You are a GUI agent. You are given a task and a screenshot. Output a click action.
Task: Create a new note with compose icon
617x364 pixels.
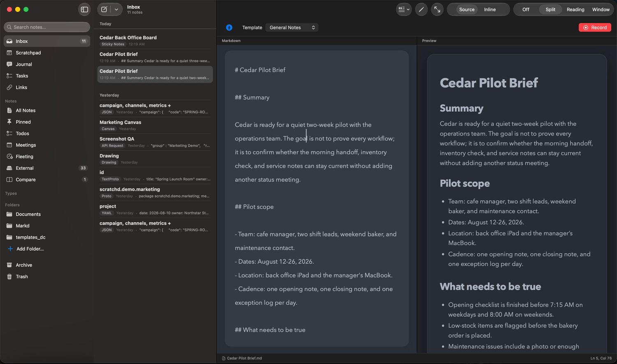coord(104,9)
